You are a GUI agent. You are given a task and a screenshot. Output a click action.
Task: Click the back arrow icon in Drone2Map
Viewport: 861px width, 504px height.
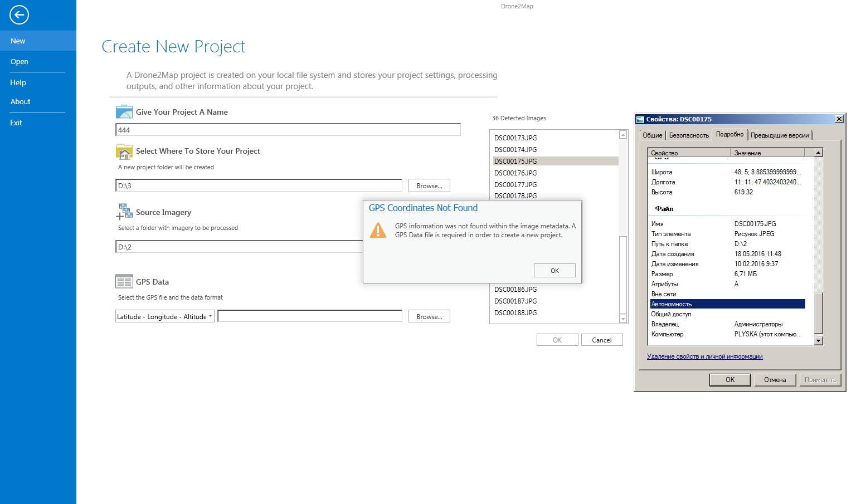[19, 15]
